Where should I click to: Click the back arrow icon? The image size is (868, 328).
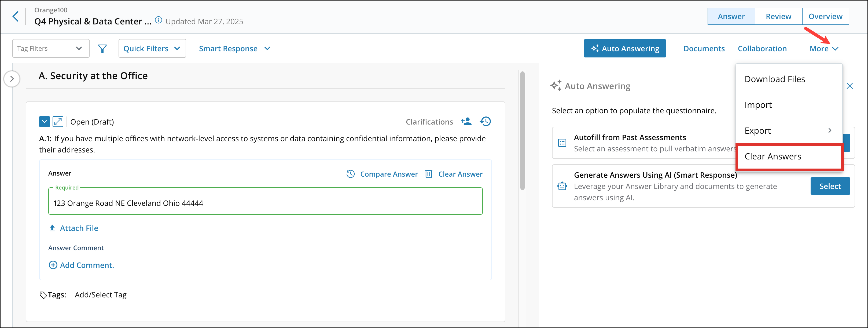(x=16, y=16)
